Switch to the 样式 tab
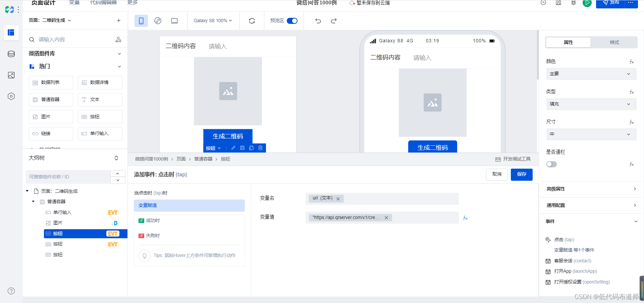This screenshot has height=303, width=644. [614, 42]
